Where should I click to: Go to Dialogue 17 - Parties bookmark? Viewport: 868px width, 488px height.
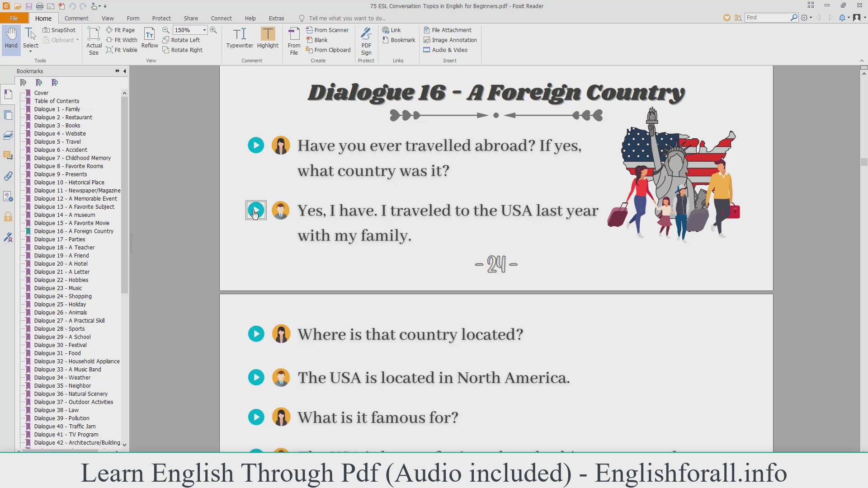coord(60,239)
